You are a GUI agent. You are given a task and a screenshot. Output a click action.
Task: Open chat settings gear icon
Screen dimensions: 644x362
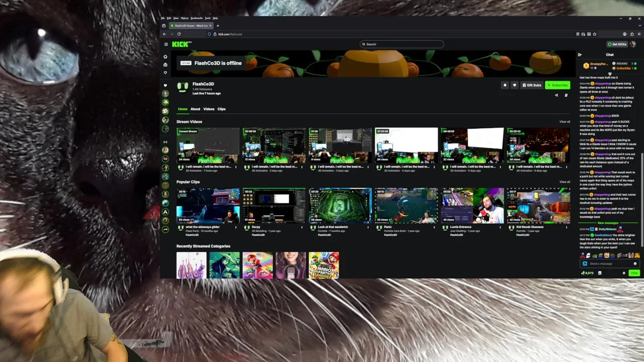(x=624, y=273)
